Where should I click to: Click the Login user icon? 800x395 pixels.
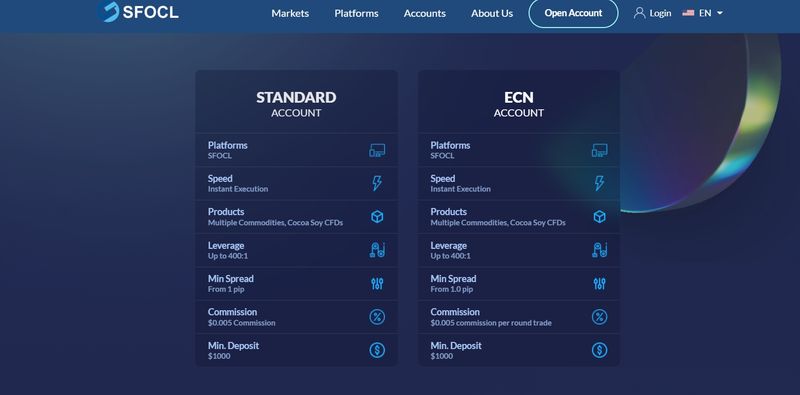point(639,13)
